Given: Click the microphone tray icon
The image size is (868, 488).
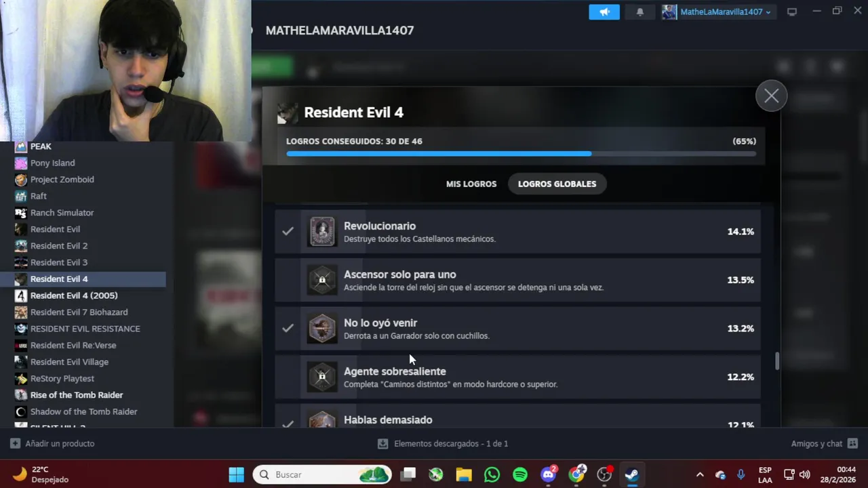Looking at the screenshot, I should (x=741, y=474).
